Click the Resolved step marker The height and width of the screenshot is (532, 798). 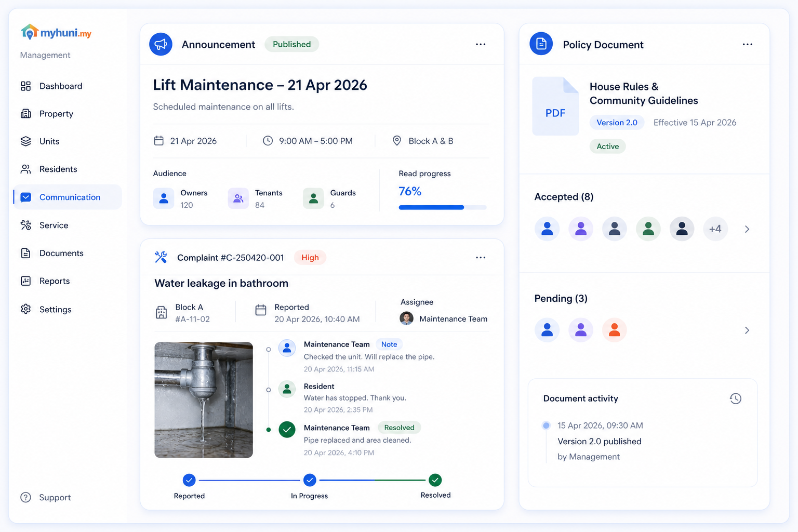click(435, 480)
